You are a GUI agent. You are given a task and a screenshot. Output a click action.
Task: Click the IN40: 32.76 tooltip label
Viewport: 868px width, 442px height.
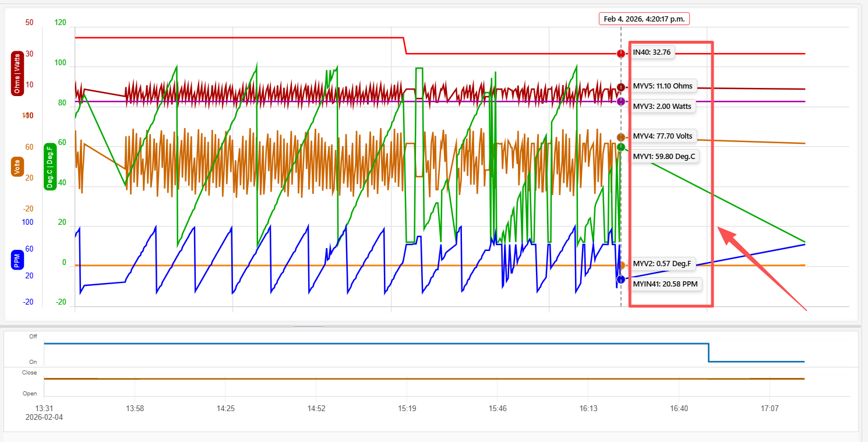[651, 52]
